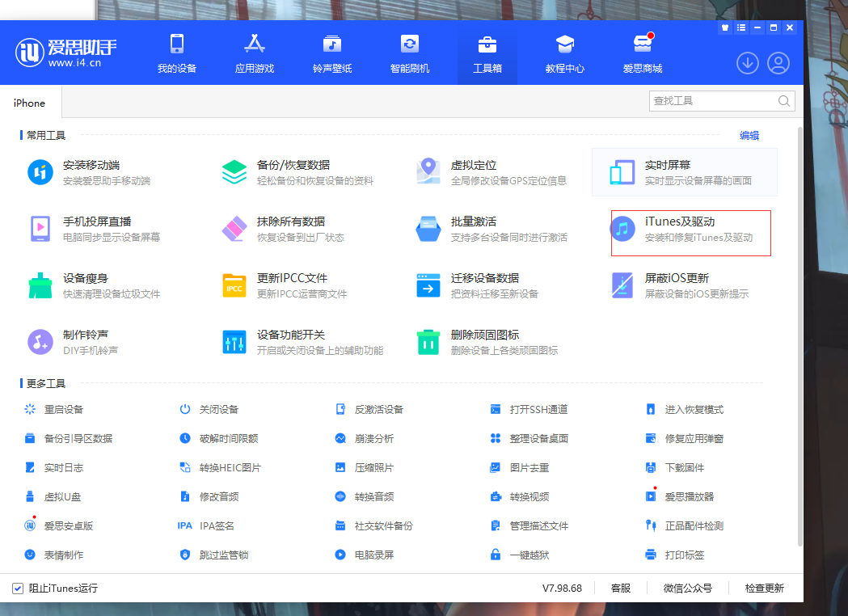The width and height of the screenshot is (848, 616).
Task: Open iTunes及驱动 tool icon
Action: click(x=622, y=229)
